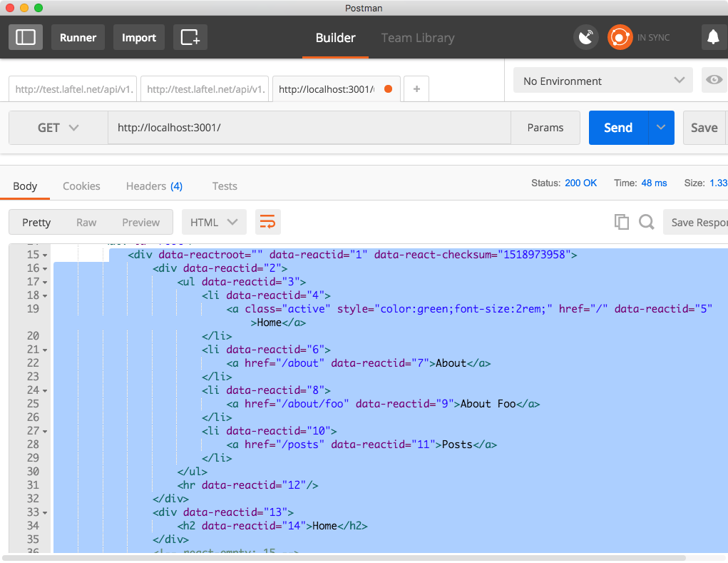The image size is (728, 563).
Task: Click the 200 OK status value
Action: tap(580, 183)
